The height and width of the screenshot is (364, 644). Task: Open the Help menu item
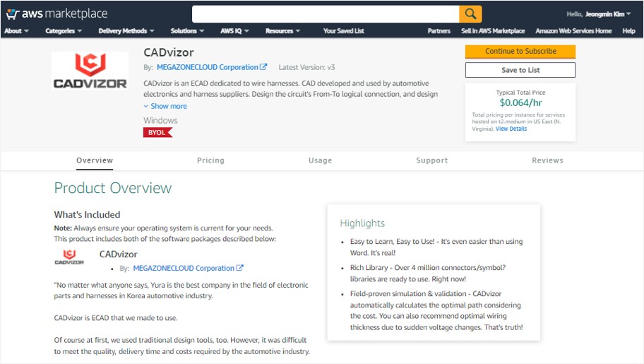click(628, 31)
